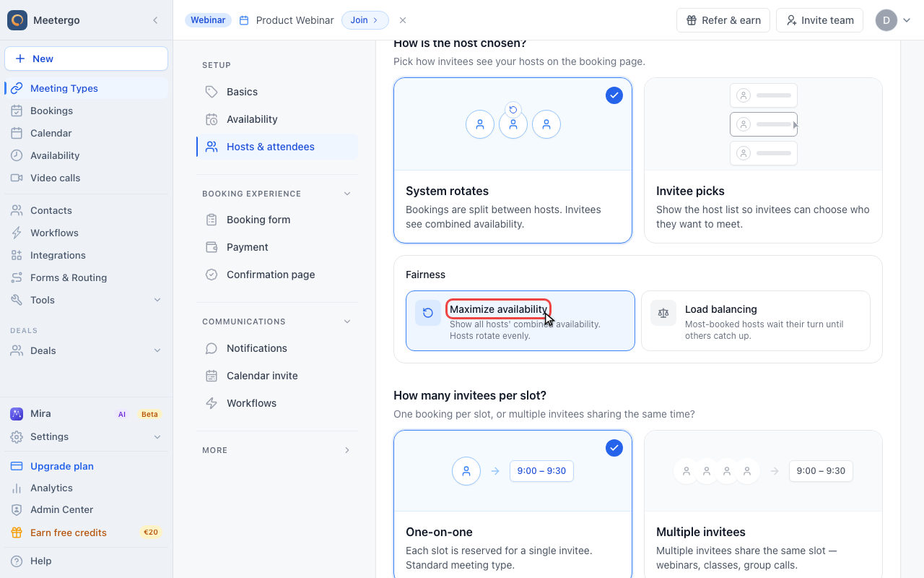Screen dimensions: 924x578
Task: Select the Multiple invitees per slot card
Action: pyautogui.click(x=763, y=504)
